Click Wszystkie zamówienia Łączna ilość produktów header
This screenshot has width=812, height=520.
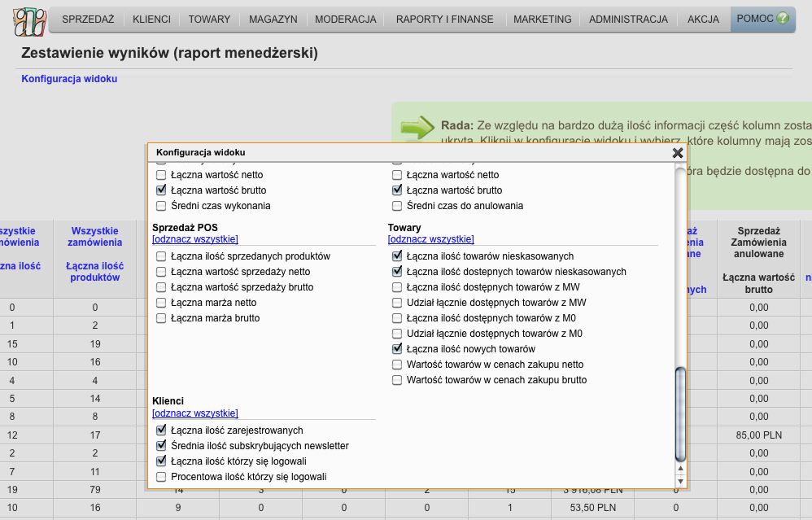tap(94, 254)
